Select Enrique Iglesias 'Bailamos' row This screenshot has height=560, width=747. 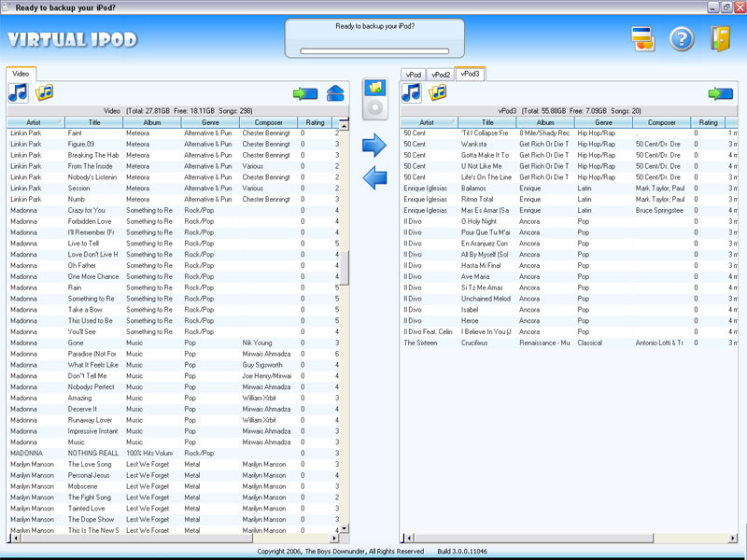pos(570,189)
